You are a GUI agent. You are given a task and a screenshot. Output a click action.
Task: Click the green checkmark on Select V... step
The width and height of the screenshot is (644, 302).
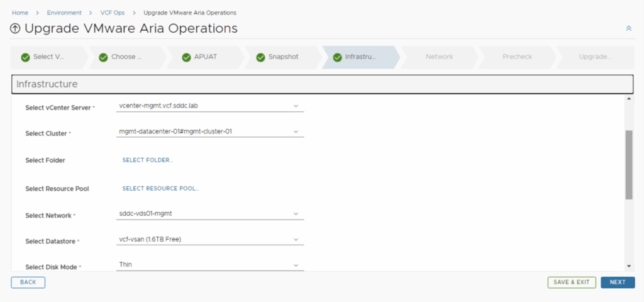point(25,57)
